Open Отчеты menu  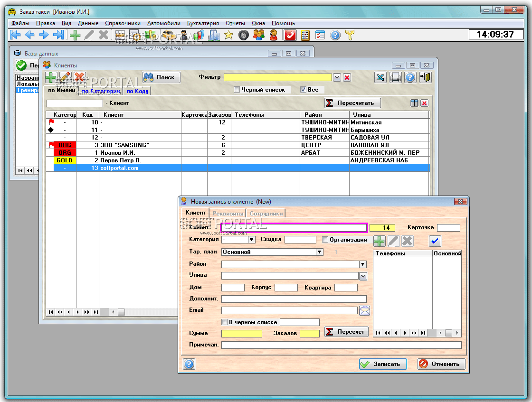235,23
